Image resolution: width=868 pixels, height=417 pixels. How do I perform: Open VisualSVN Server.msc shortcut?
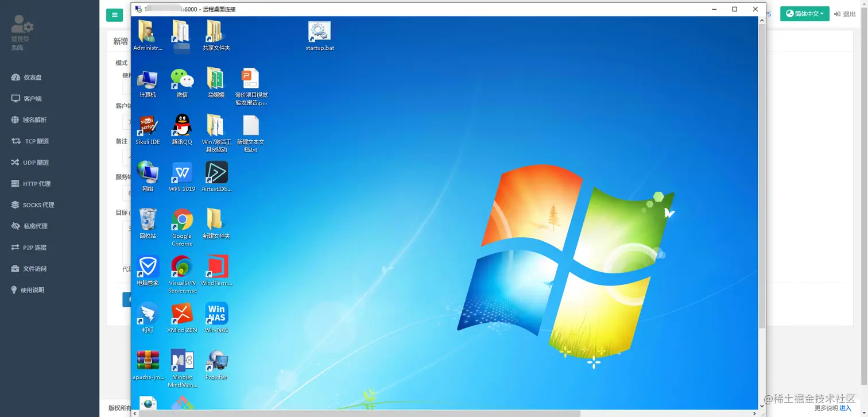point(182,275)
